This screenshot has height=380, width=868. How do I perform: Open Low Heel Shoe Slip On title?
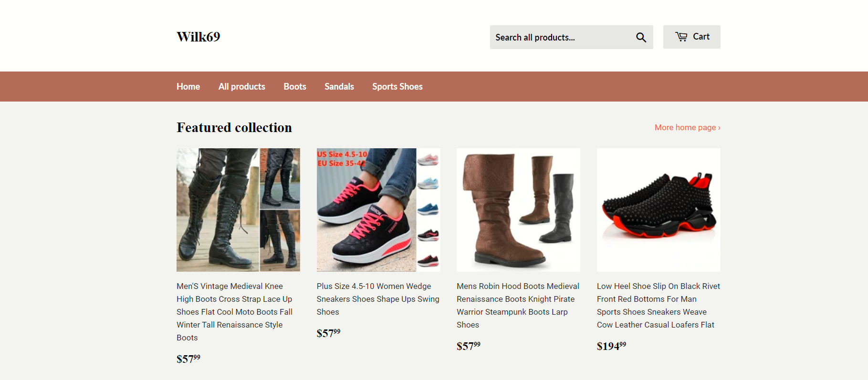pyautogui.click(x=658, y=305)
